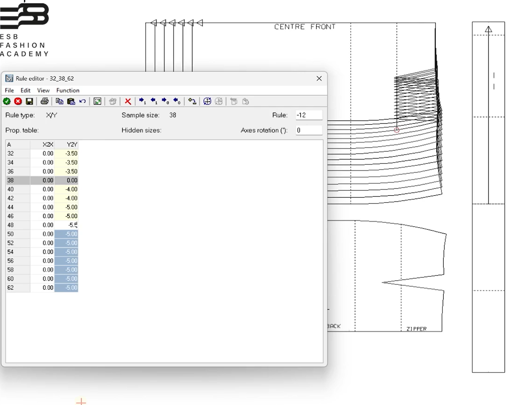Open the Edit menu
The image size is (532, 405).
click(25, 90)
